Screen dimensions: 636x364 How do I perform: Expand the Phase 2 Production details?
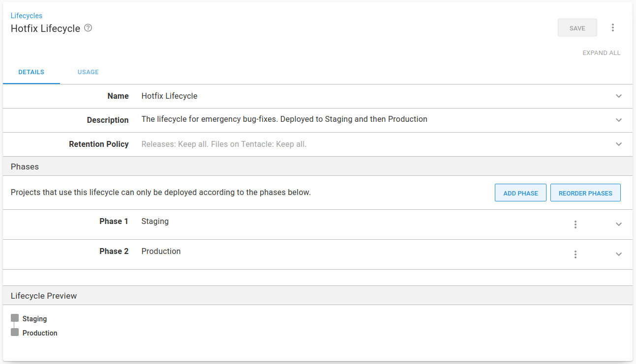(x=618, y=254)
